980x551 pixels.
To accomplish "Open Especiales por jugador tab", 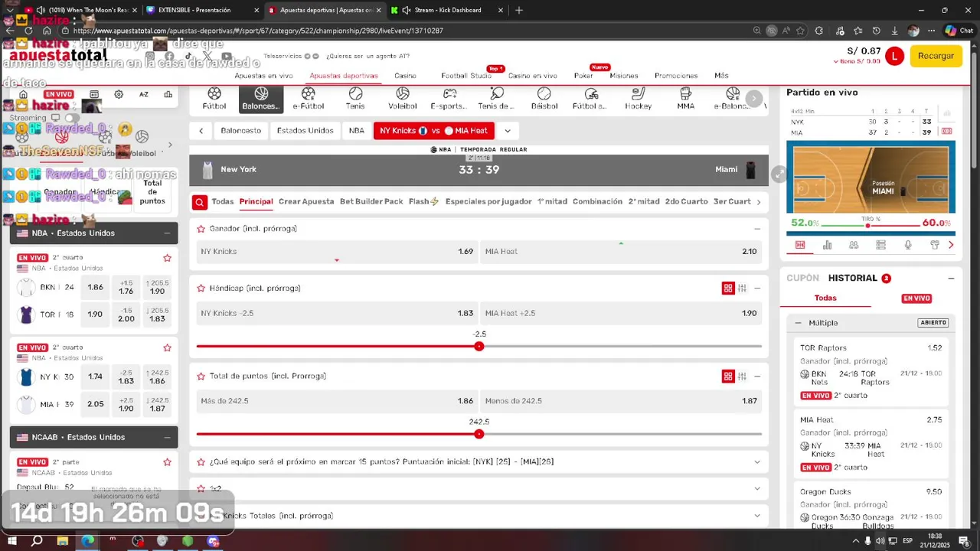I will click(488, 202).
